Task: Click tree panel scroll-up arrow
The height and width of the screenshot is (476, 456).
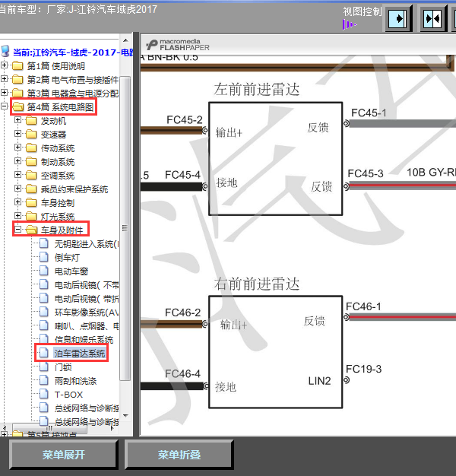Action: [x=125, y=40]
